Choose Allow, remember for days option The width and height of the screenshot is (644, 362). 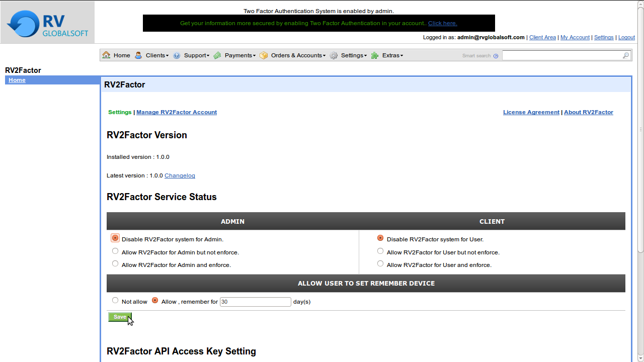[155, 301]
